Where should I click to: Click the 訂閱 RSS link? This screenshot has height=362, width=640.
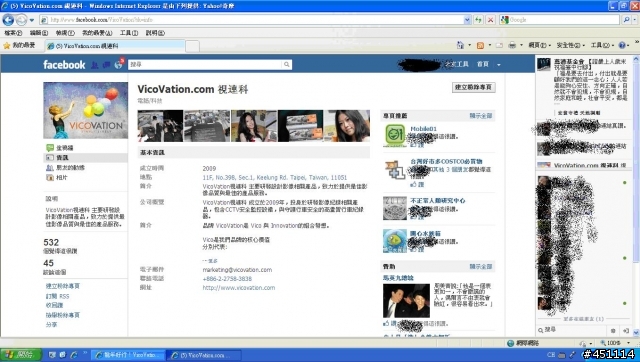tap(58, 296)
